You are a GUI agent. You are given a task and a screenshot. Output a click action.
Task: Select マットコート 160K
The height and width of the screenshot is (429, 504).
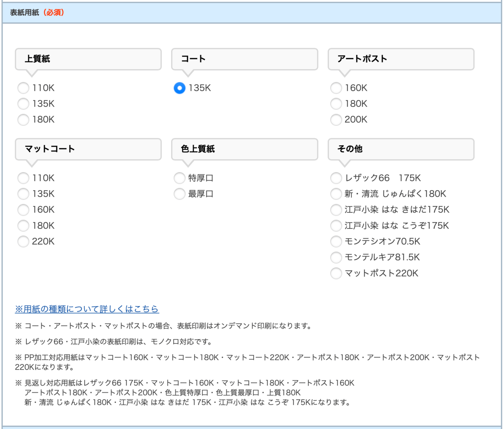click(23, 210)
